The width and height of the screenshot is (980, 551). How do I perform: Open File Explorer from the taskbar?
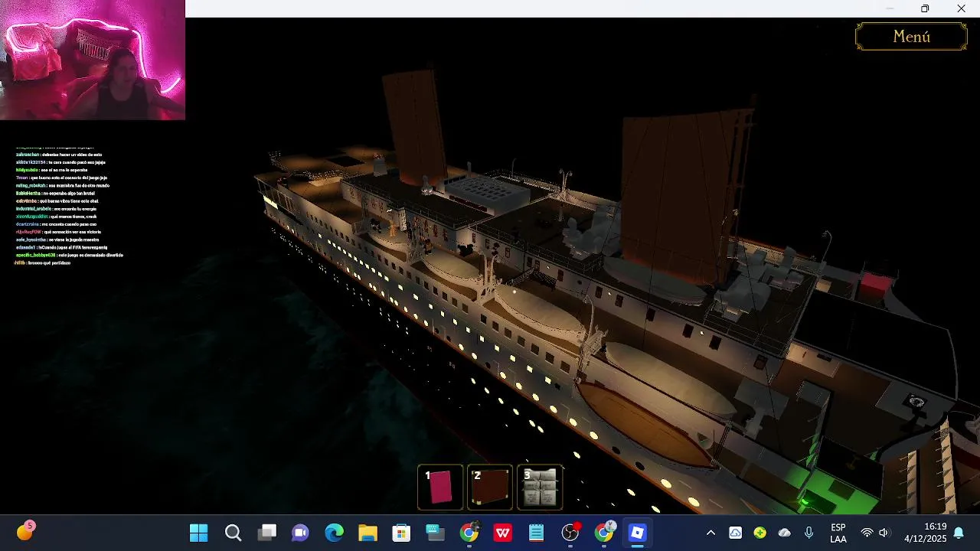pos(367,533)
